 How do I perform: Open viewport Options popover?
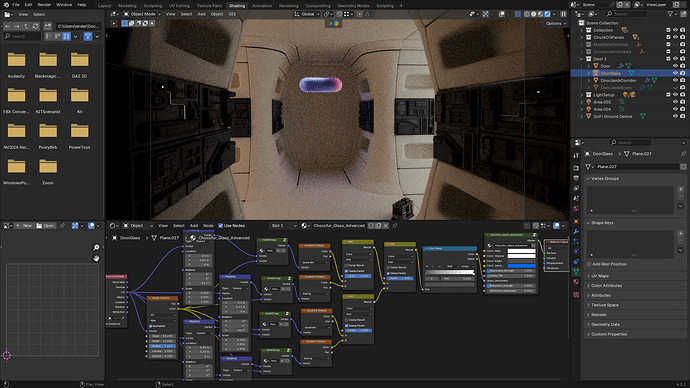tap(555, 23)
